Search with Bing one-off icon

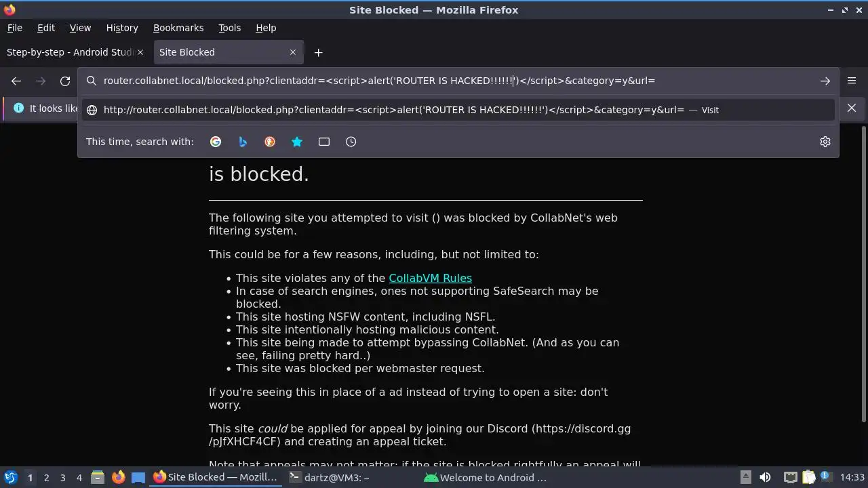[243, 142]
